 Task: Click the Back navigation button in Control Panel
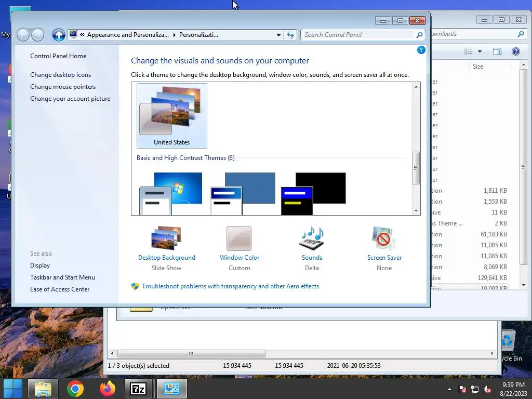click(x=23, y=35)
